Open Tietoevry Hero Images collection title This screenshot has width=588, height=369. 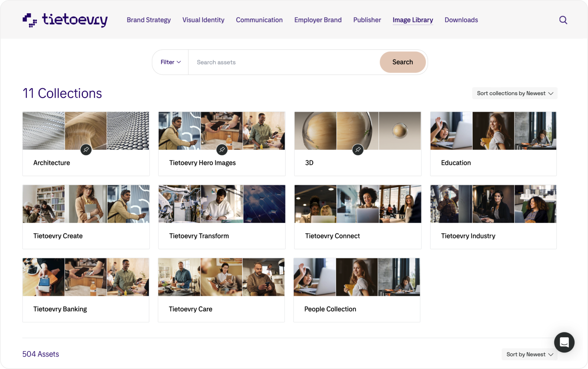click(202, 163)
